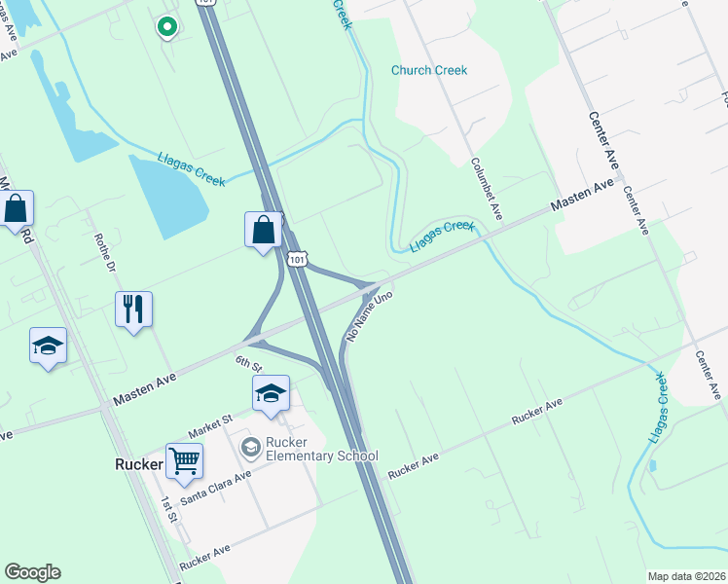Open the Rucker Elementary School label
The height and width of the screenshot is (584, 728).
[322, 449]
